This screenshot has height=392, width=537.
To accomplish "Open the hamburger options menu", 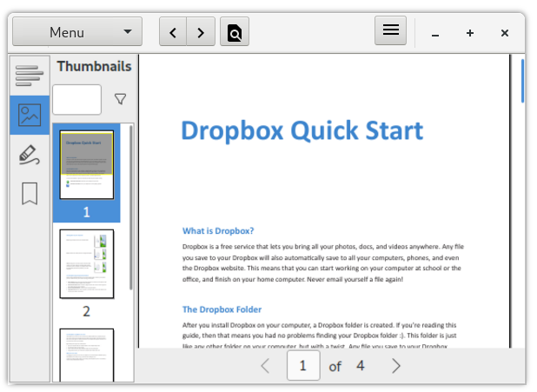I will point(390,30).
